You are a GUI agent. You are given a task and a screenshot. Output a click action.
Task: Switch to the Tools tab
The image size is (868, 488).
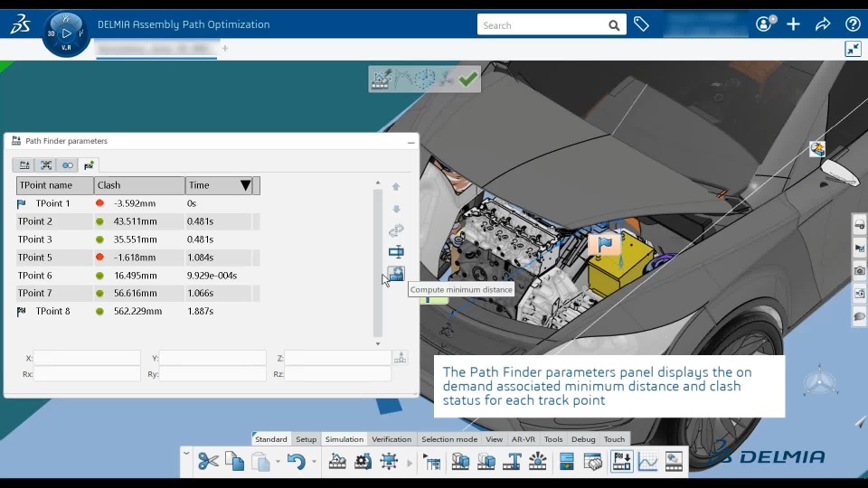(553, 439)
